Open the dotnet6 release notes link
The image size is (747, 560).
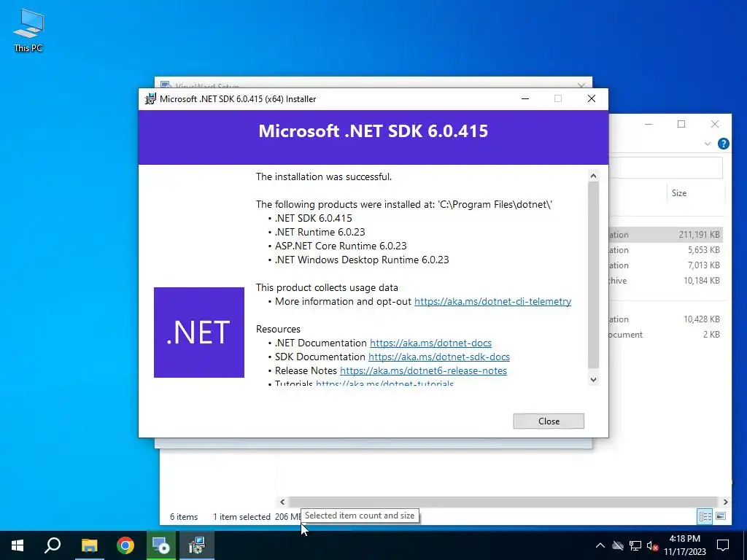423,370
